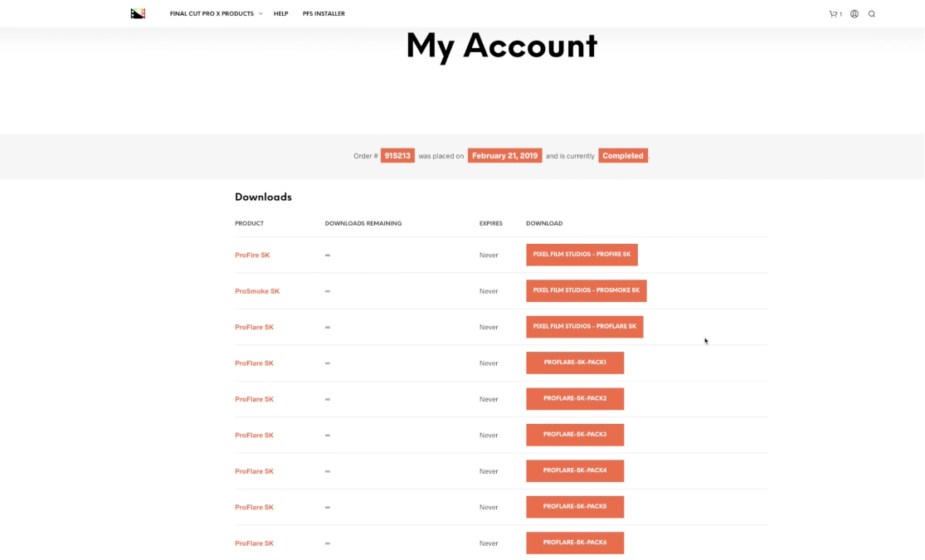Download PROFLARE-5K-PACK6
The width and height of the screenshot is (925, 560).
[x=575, y=543]
